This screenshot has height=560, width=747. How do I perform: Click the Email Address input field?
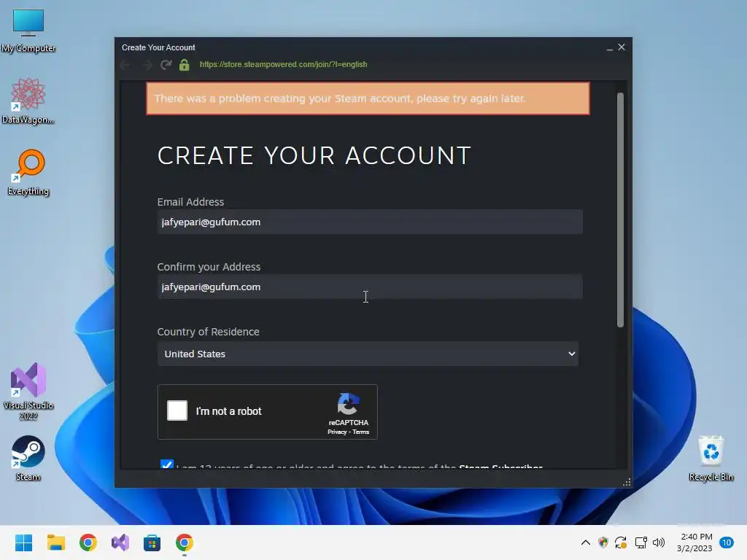click(370, 222)
